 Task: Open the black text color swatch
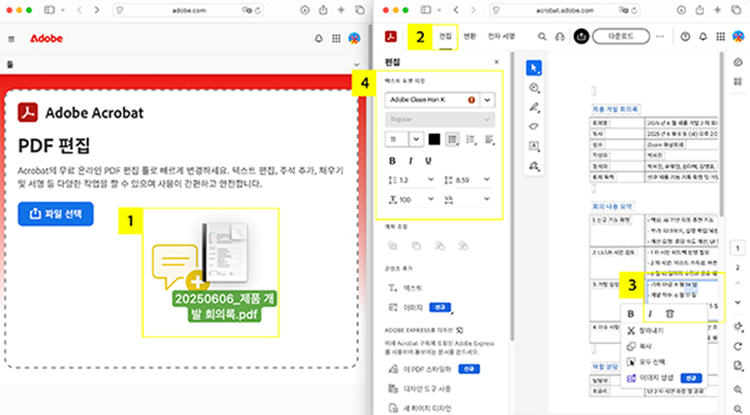click(434, 139)
